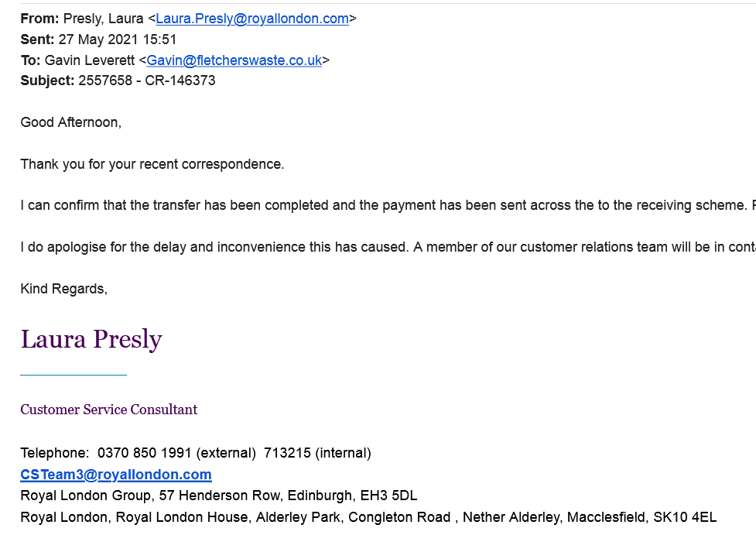This screenshot has height=535, width=756.
Task: Click the subject line 2557658 - CR-146373
Action: 147,81
